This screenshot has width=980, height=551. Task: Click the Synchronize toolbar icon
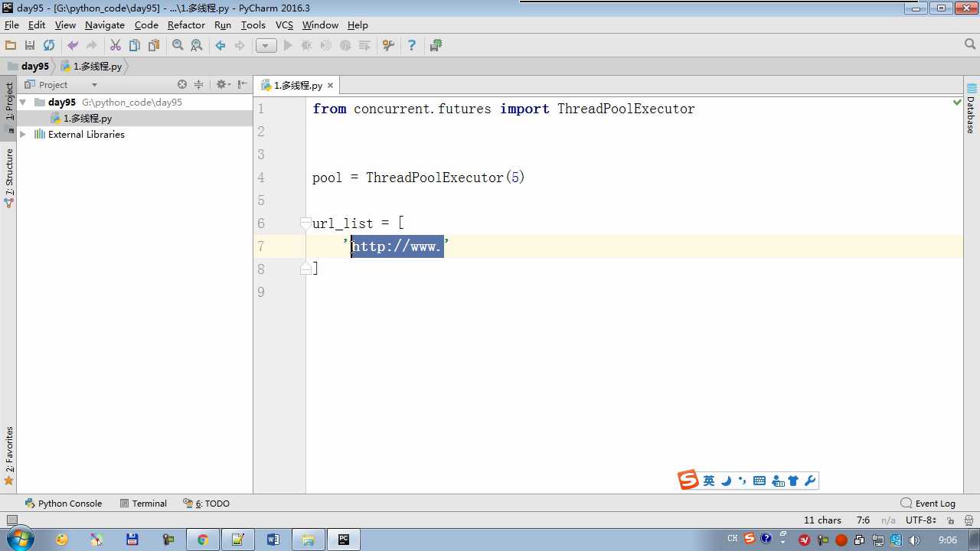[x=49, y=46]
